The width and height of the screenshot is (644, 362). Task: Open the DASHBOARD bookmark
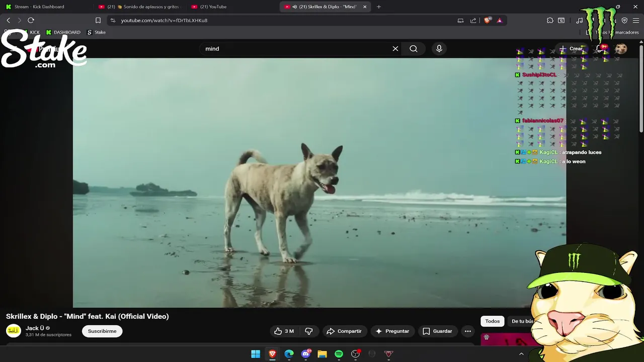click(63, 32)
